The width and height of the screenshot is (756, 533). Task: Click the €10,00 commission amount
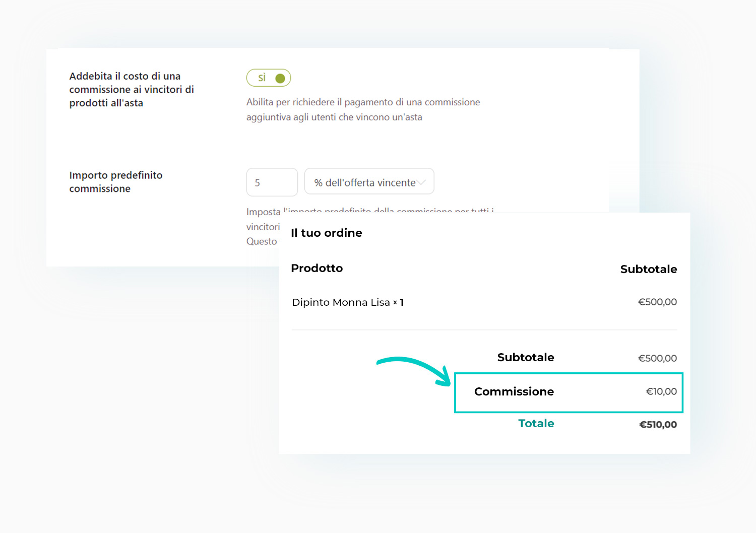point(661,391)
